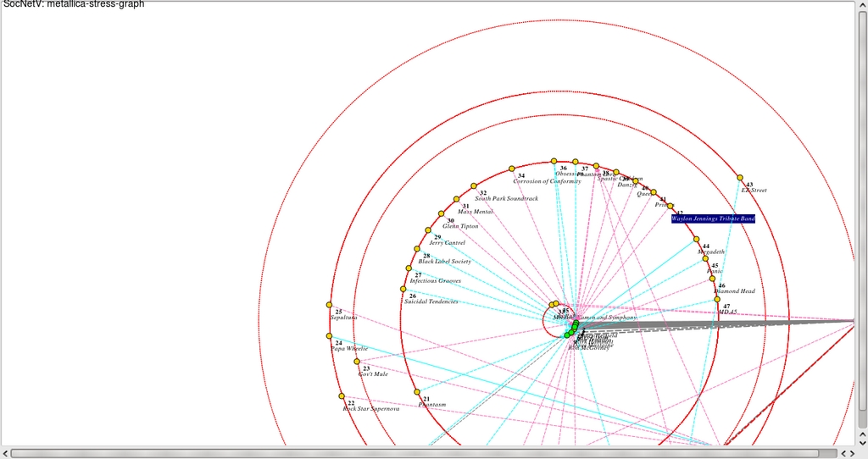Select the Diamond Head node 46
The image size is (868, 459).
712,279
